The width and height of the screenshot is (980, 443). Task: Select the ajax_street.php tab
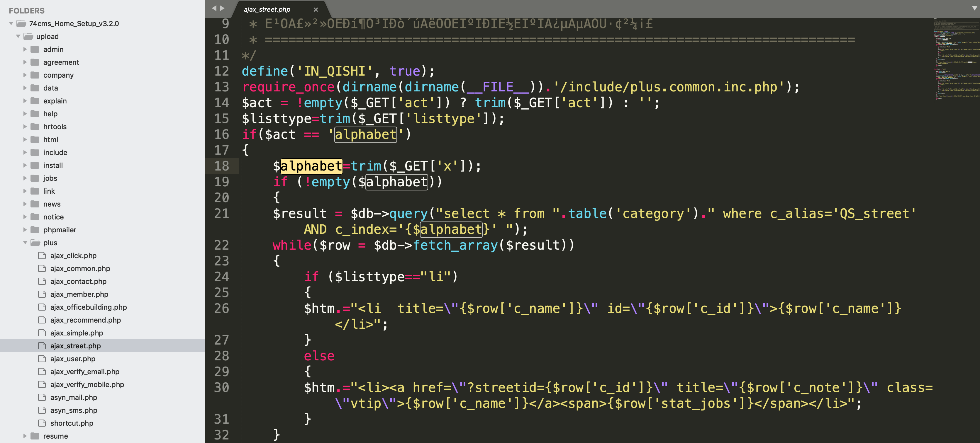(x=267, y=9)
